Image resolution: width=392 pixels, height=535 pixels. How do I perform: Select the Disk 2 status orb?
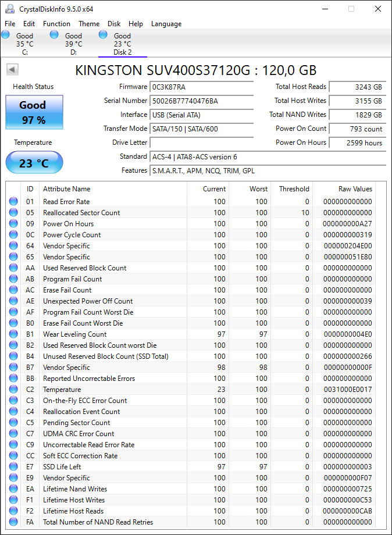[103, 34]
